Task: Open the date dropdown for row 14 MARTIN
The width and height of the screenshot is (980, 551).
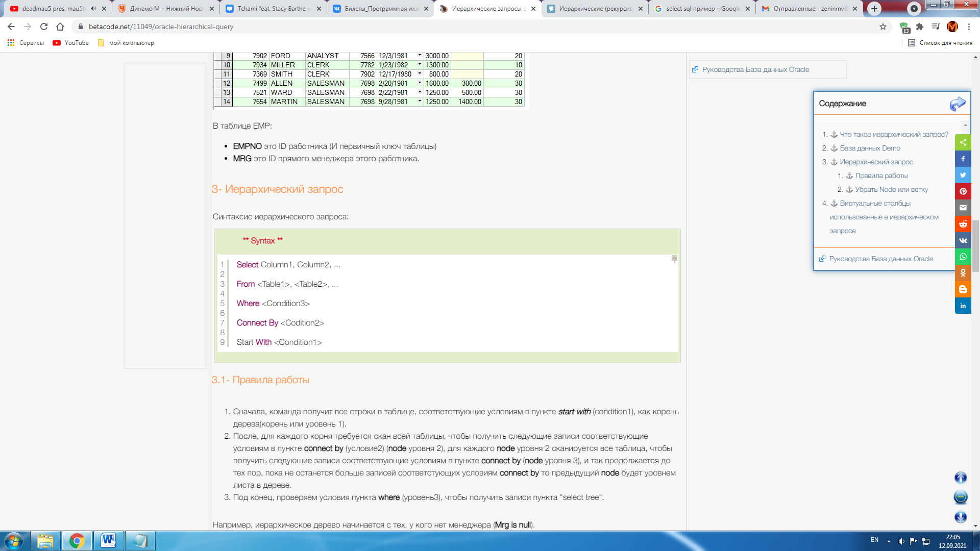Action: (x=420, y=101)
